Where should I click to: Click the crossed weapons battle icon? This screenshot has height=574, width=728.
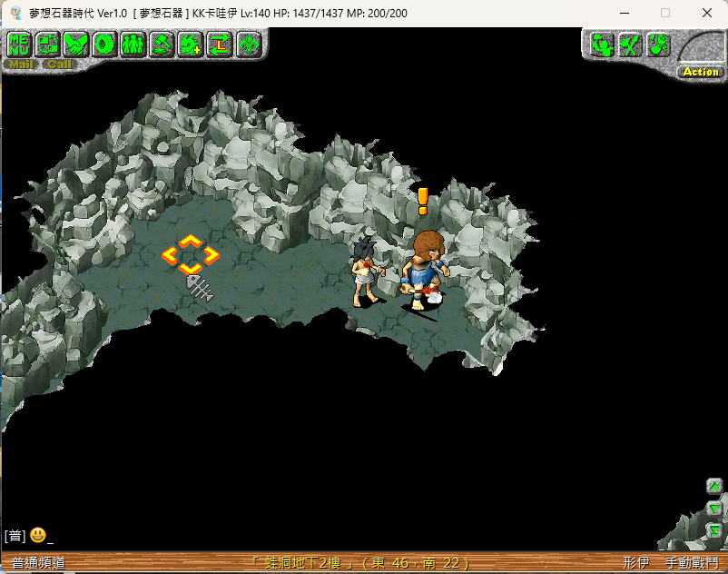click(630, 44)
